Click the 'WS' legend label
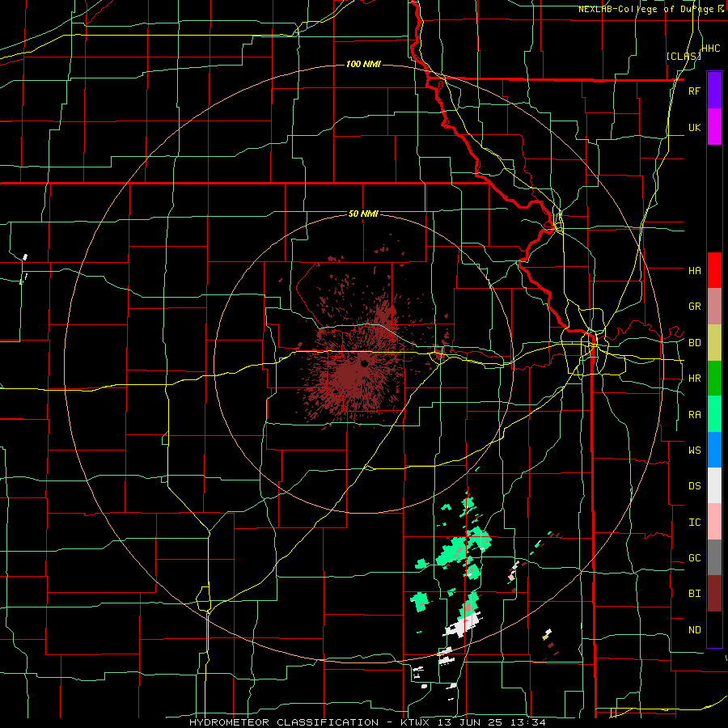 [x=694, y=451]
